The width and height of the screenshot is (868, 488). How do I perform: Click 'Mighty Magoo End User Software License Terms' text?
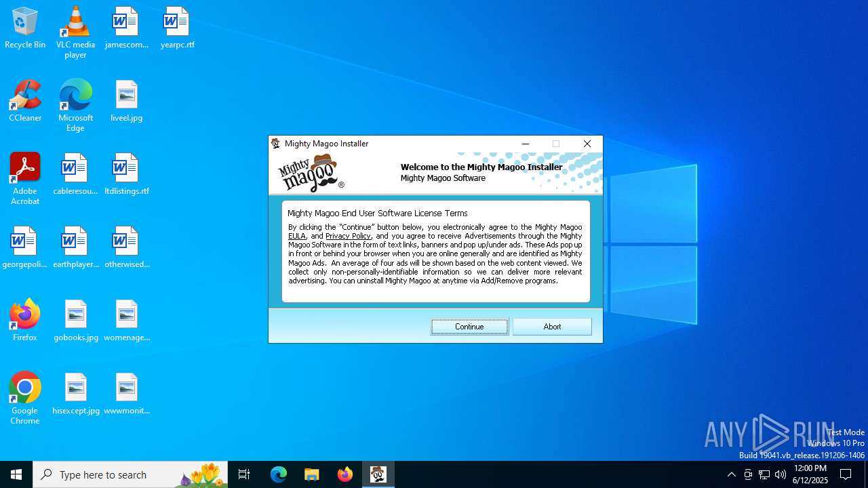click(378, 213)
